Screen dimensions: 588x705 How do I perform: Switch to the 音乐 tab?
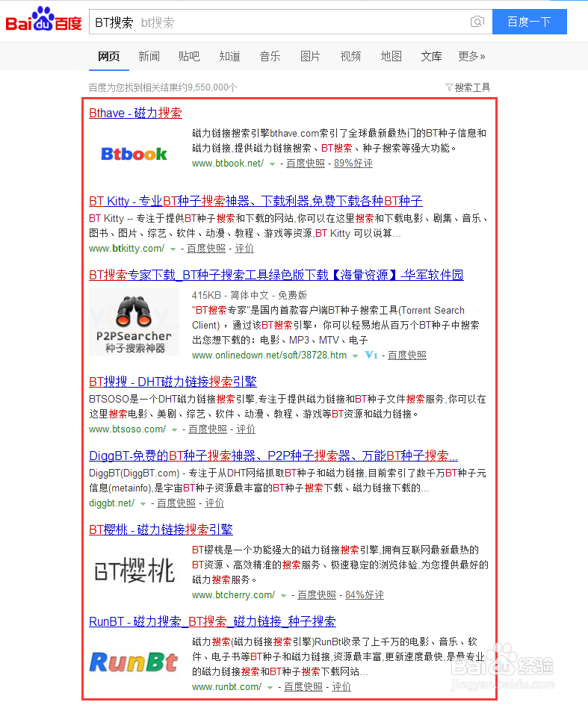pyautogui.click(x=270, y=56)
